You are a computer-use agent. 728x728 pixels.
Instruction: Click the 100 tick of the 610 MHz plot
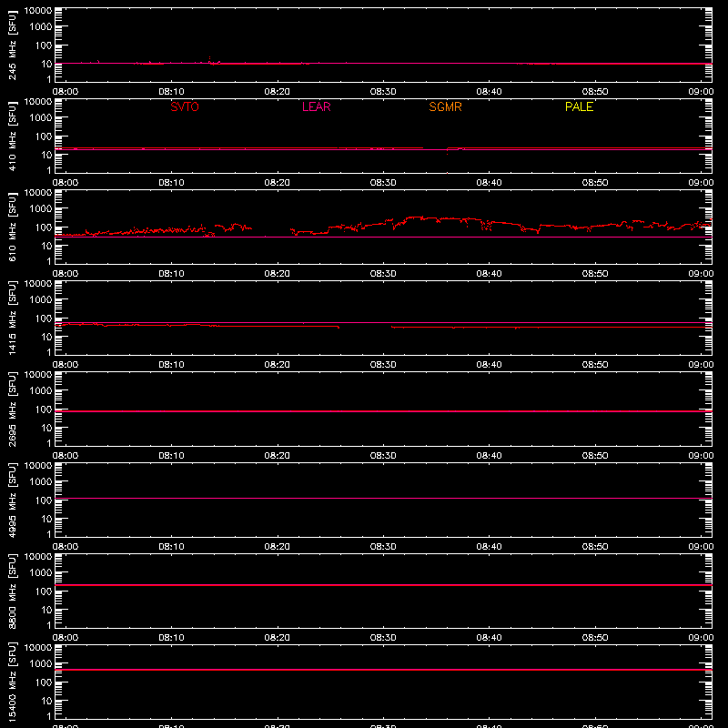tap(44, 227)
